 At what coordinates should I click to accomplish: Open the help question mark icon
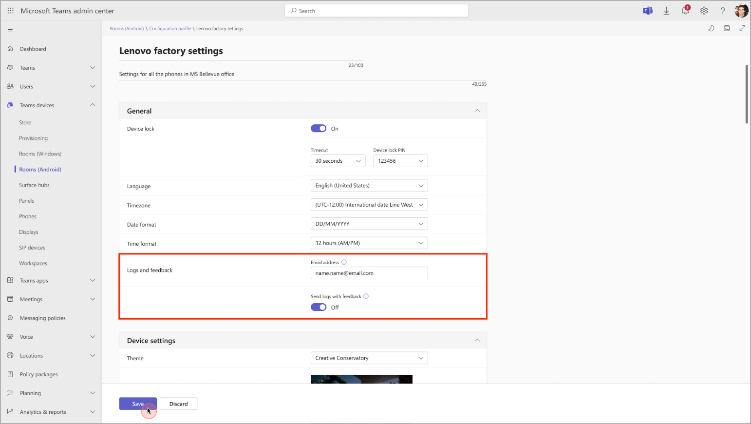723,11
